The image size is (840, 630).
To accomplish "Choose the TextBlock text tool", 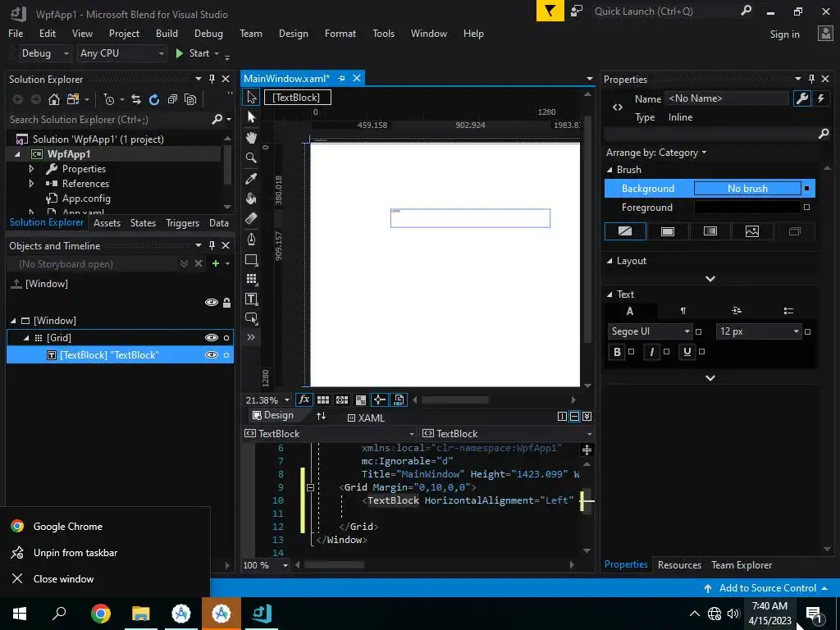I will click(x=251, y=299).
